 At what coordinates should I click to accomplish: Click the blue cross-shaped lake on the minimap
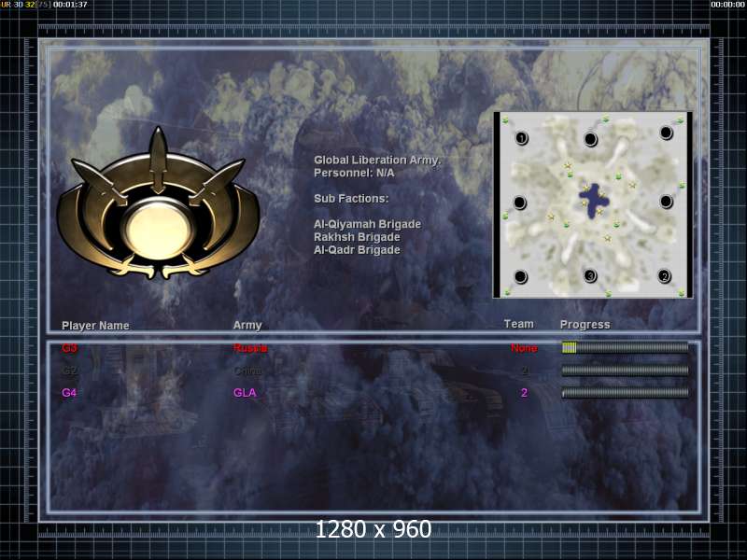coord(593,201)
